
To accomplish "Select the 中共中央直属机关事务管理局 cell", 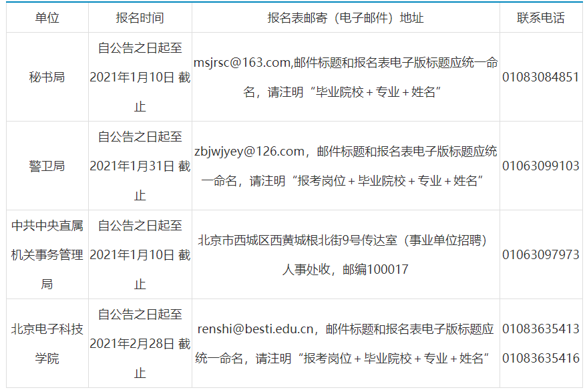I will coord(47,254).
